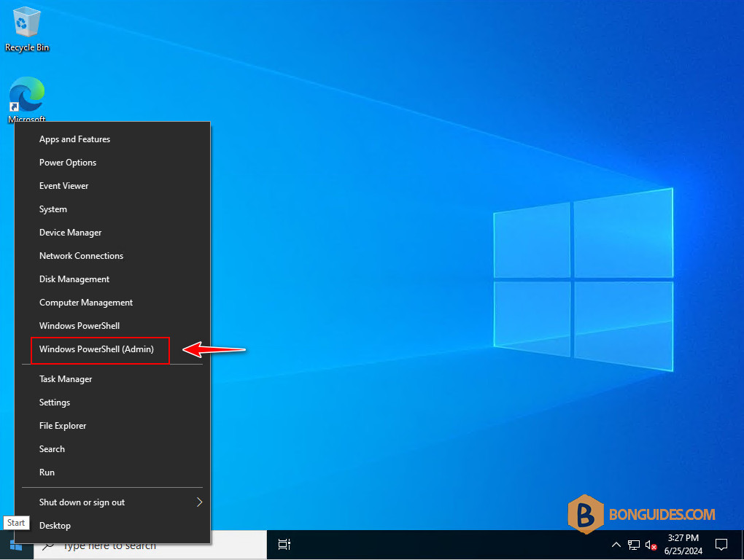Open the Run dialog menu entry
Image resolution: width=744 pixels, height=560 pixels.
(113, 472)
